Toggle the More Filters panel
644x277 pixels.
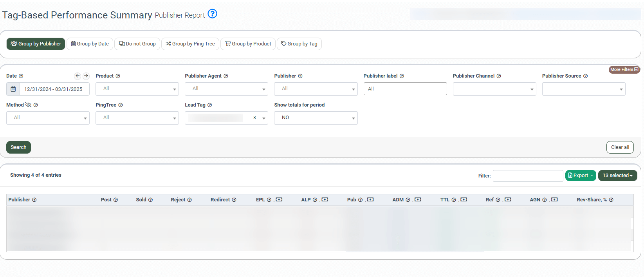click(x=624, y=69)
